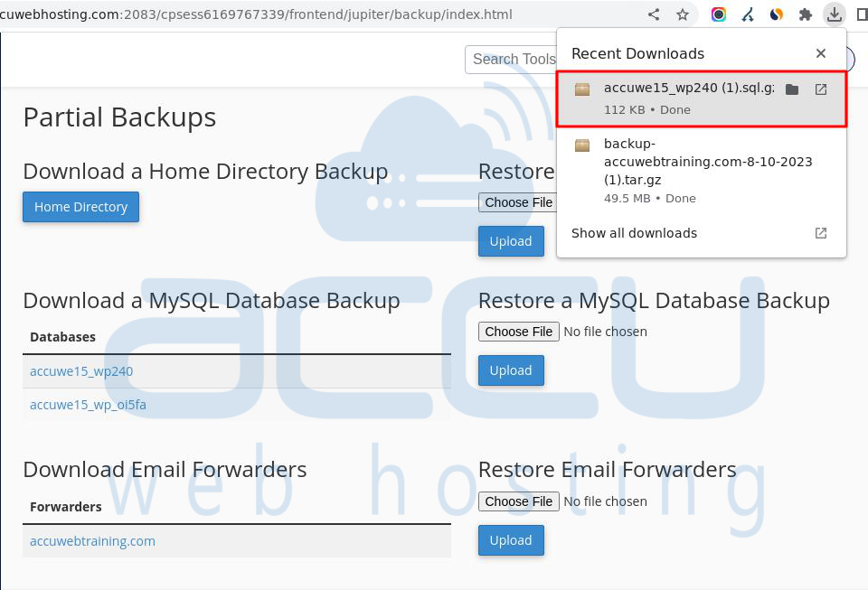Click the Forwarders column header
868x590 pixels.
pos(66,507)
